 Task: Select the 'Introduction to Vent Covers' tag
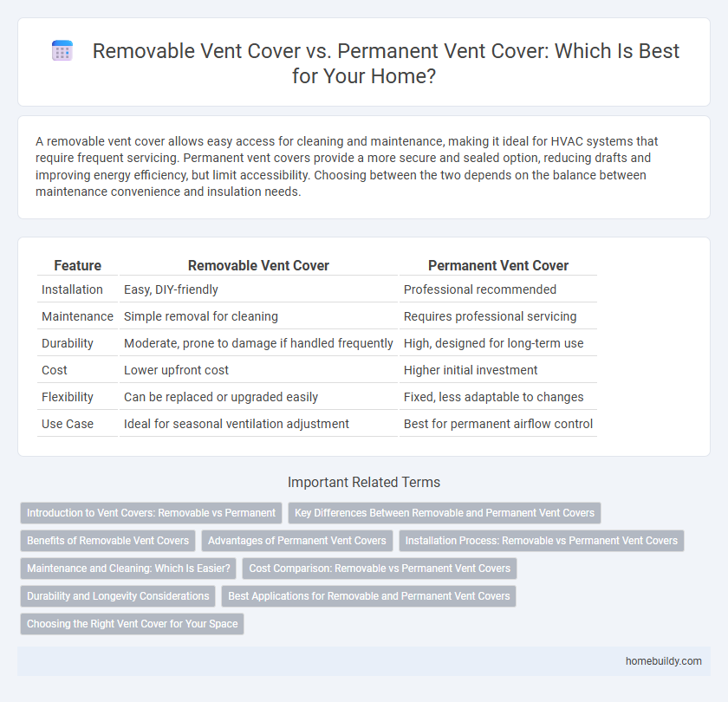(151, 512)
